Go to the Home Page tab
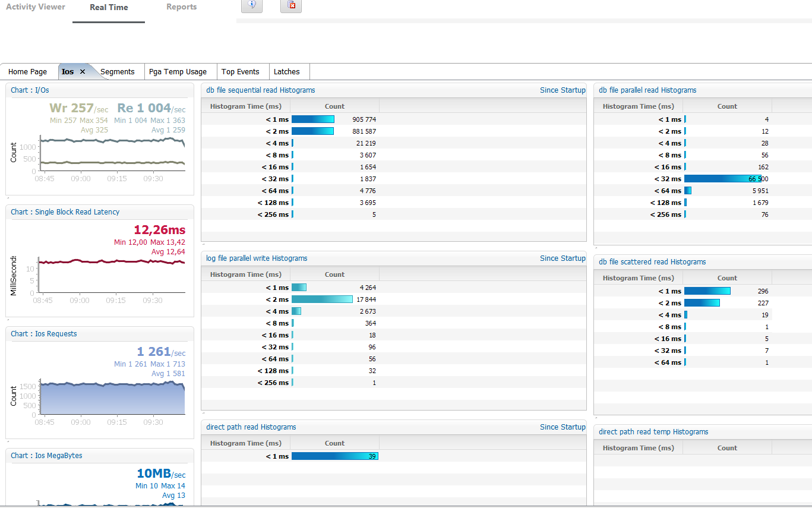812x508 pixels. point(27,72)
